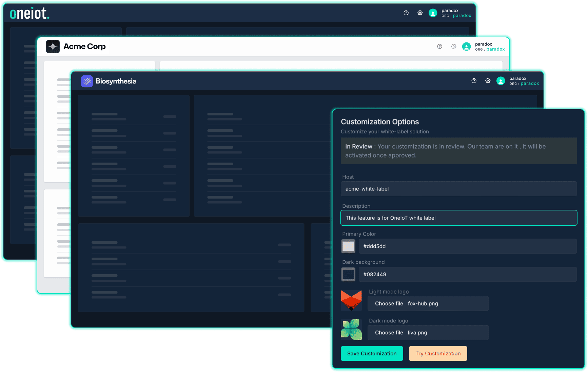Click the Customization Options heading
This screenshot has width=588, height=372.
tap(380, 122)
